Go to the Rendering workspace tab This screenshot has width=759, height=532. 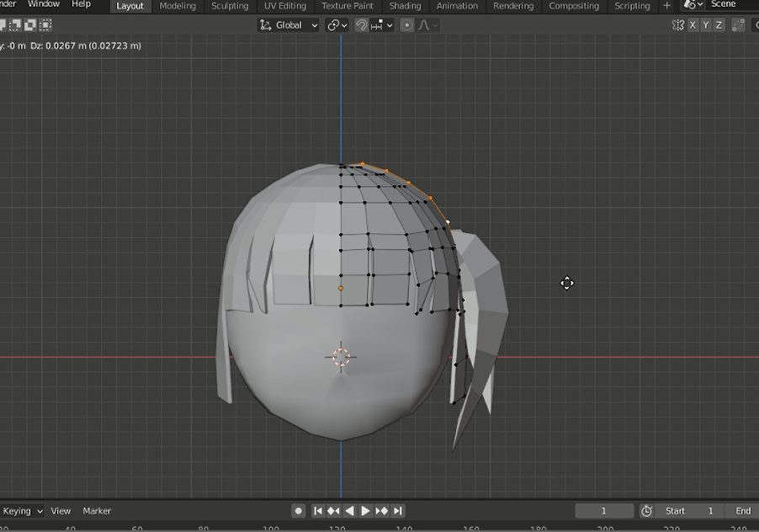pyautogui.click(x=513, y=6)
